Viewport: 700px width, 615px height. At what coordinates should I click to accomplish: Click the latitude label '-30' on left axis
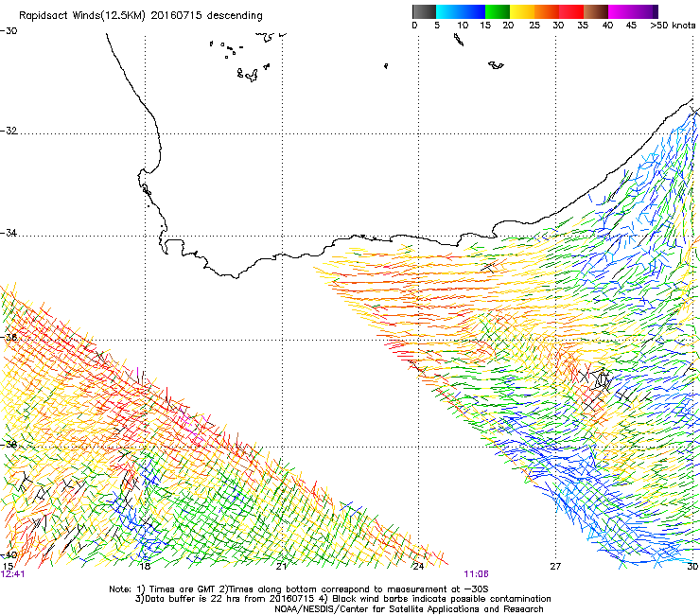[x=9, y=31]
